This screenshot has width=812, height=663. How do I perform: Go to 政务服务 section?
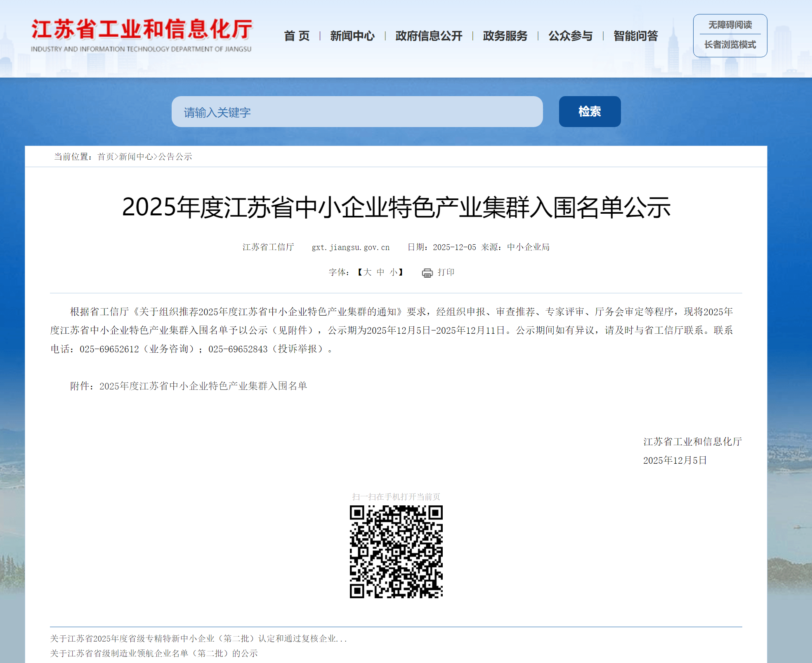(505, 36)
